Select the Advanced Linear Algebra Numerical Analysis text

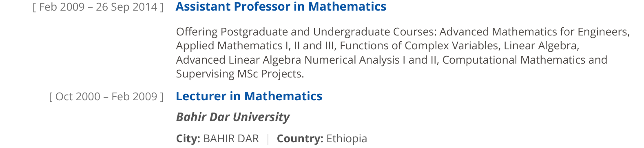pyautogui.click(x=288, y=60)
